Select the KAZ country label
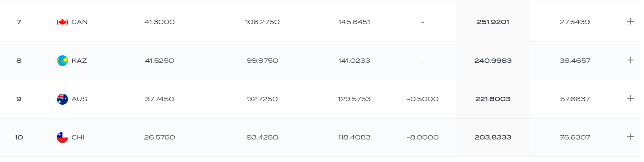Viewport: 644px width, 162px height. pos(79,61)
